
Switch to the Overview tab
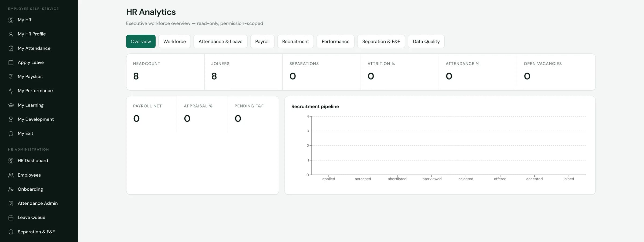click(x=141, y=41)
